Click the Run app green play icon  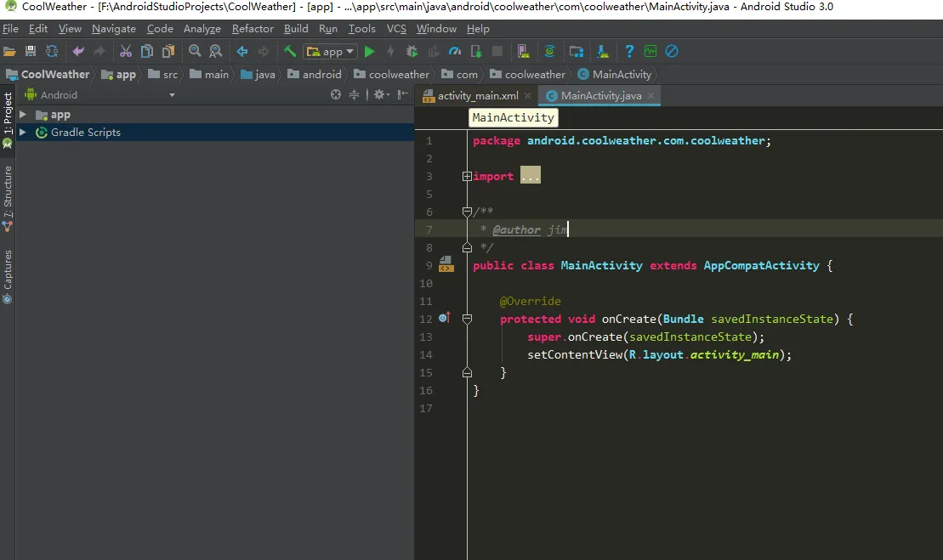click(x=369, y=52)
